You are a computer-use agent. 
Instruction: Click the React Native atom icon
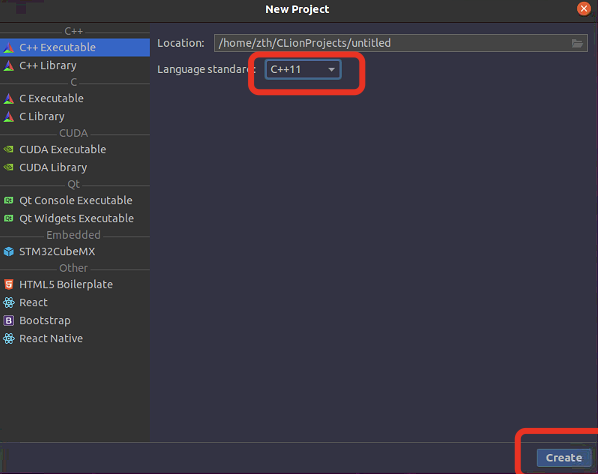[x=9, y=338]
